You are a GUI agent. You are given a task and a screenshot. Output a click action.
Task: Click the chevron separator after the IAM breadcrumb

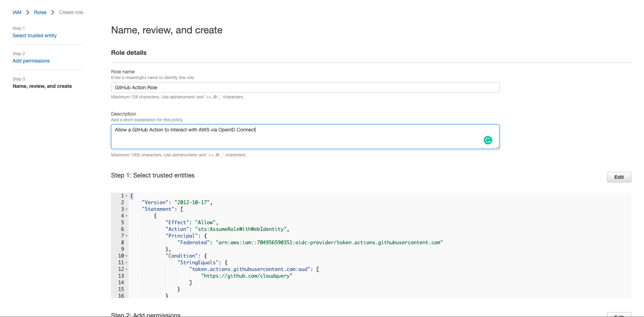tap(28, 12)
